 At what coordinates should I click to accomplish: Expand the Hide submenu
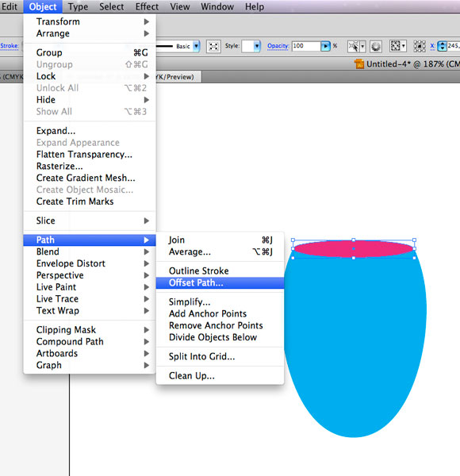pyautogui.click(x=90, y=100)
